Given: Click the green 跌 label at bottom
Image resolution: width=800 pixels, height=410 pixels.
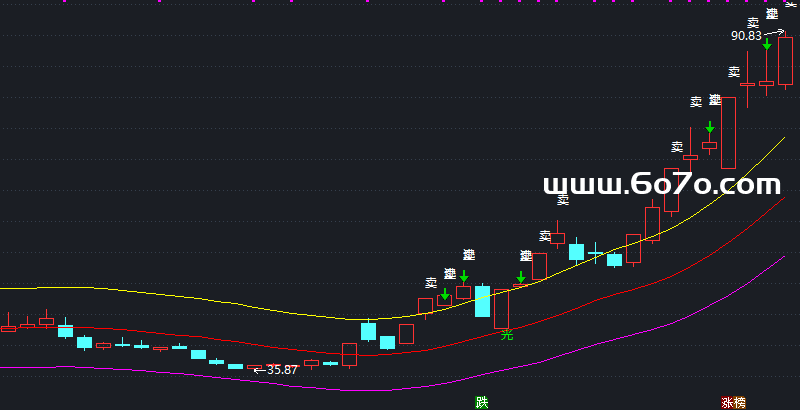Looking at the screenshot, I should click(482, 402).
